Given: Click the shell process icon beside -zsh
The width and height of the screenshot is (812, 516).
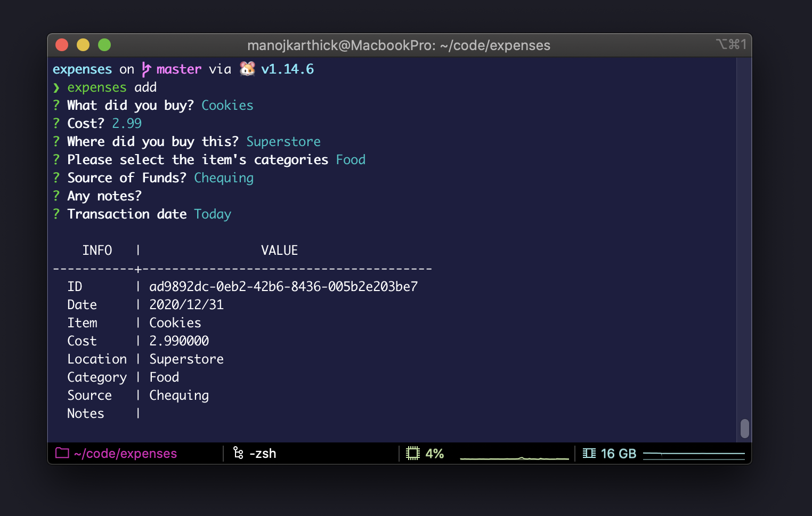Looking at the screenshot, I should 239,453.
